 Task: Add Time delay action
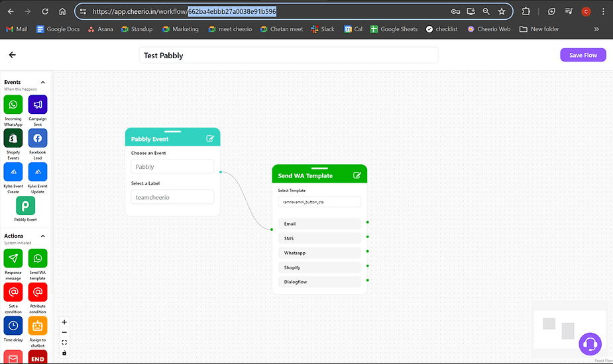[x=13, y=326]
